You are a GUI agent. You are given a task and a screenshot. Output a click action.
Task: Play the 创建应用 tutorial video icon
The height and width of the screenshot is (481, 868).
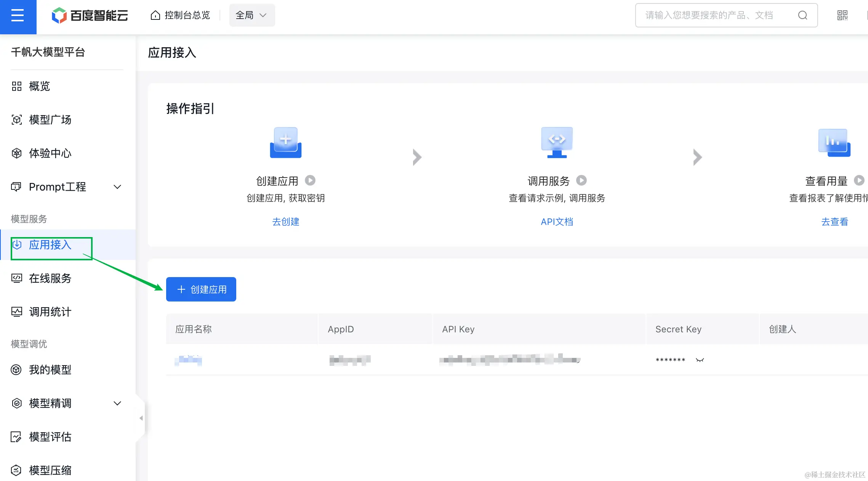[310, 180]
